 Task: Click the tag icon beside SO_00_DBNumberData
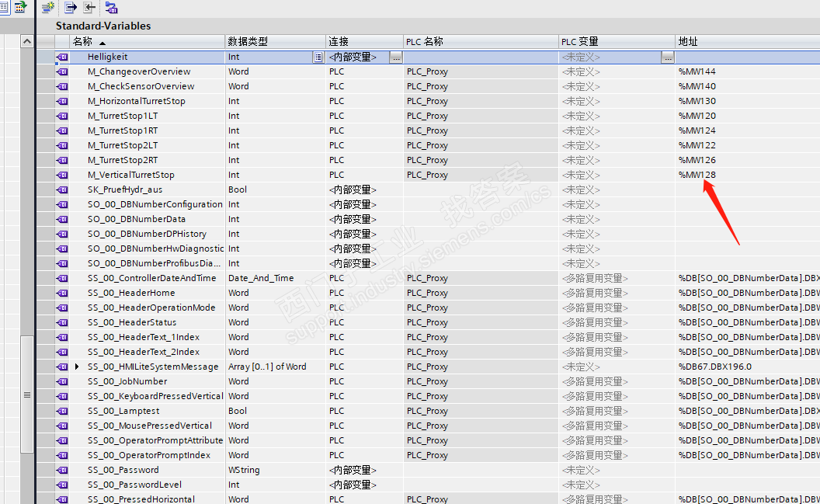(x=62, y=219)
